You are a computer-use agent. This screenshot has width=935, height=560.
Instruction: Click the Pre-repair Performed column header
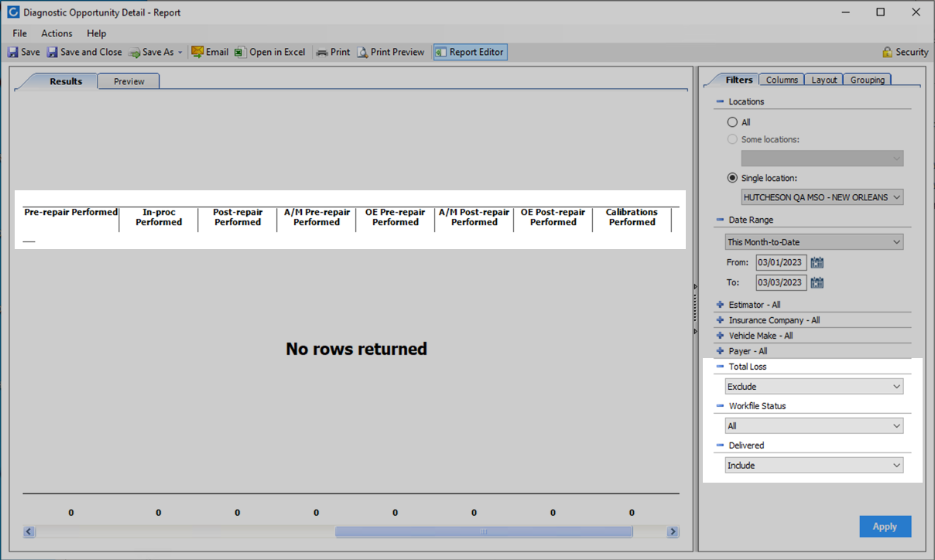pos(71,212)
